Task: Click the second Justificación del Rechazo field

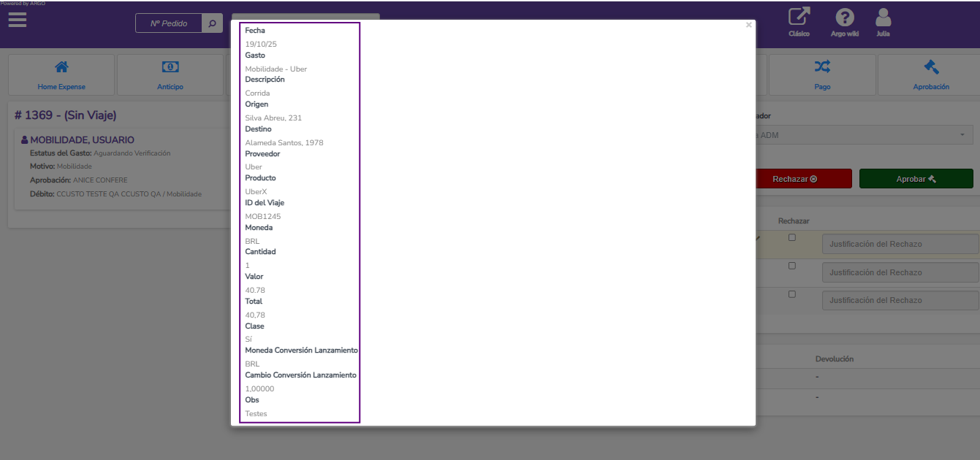Action: click(900, 272)
